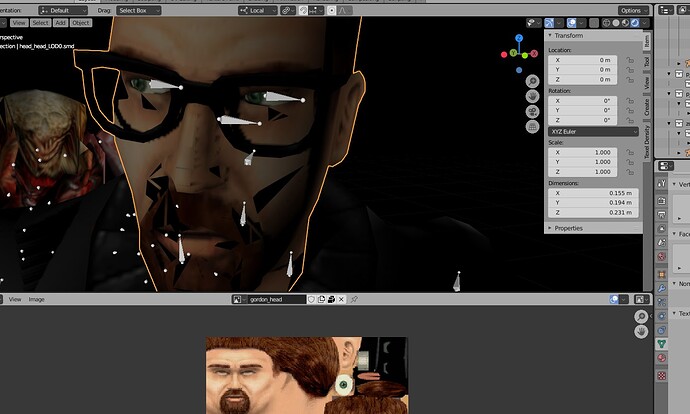Click the gordon_head image name field
Image resolution: width=690 pixels, height=414 pixels.
pyautogui.click(x=276, y=299)
